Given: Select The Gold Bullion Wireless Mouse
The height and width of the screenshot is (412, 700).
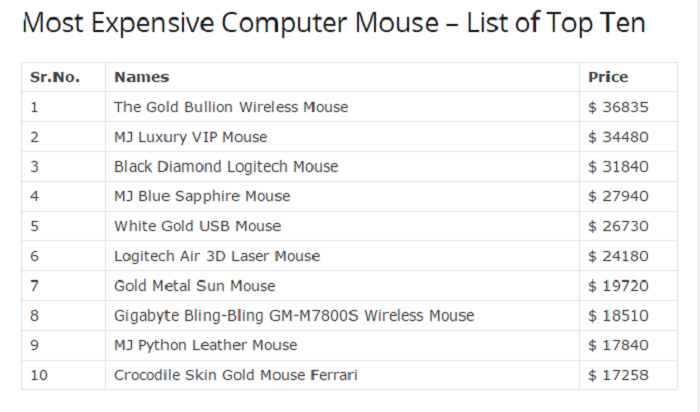Looking at the screenshot, I should pos(231,107).
